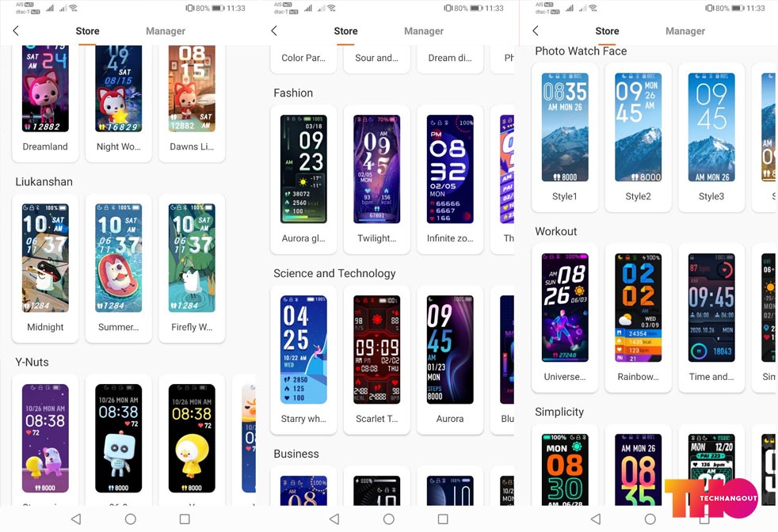The height and width of the screenshot is (532, 778).
Task: Tap Science and Technology heading
Action: click(x=334, y=273)
